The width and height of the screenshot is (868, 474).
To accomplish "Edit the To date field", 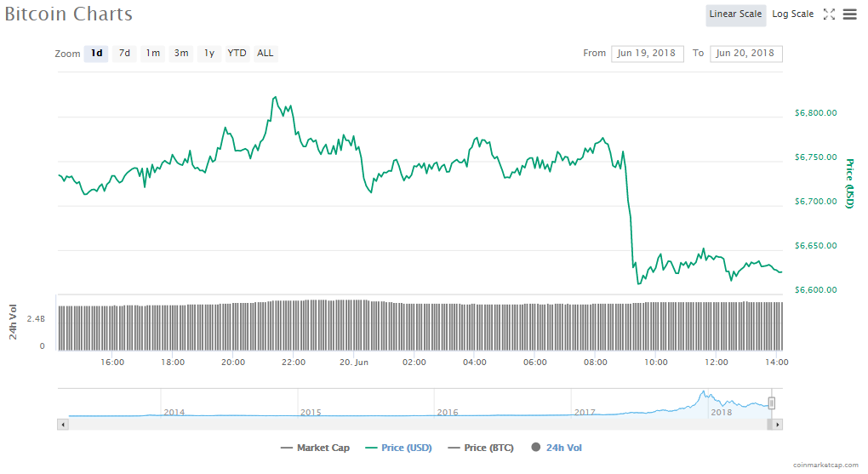I will [x=745, y=54].
